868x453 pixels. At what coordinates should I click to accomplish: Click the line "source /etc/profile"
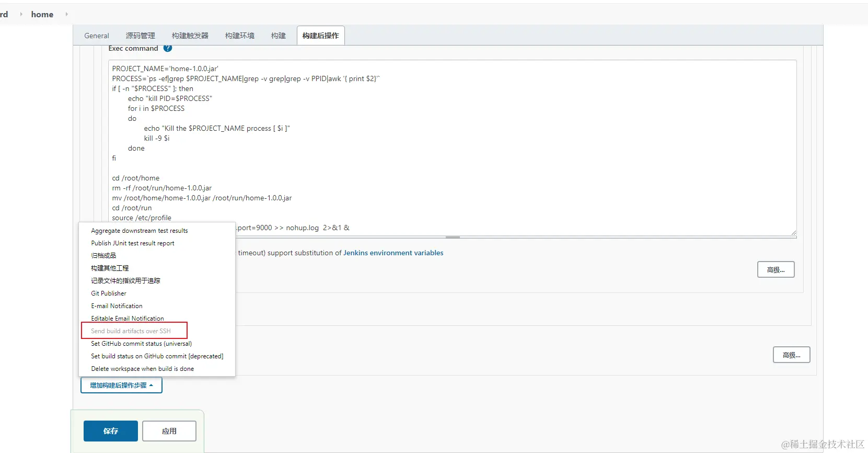[142, 218]
